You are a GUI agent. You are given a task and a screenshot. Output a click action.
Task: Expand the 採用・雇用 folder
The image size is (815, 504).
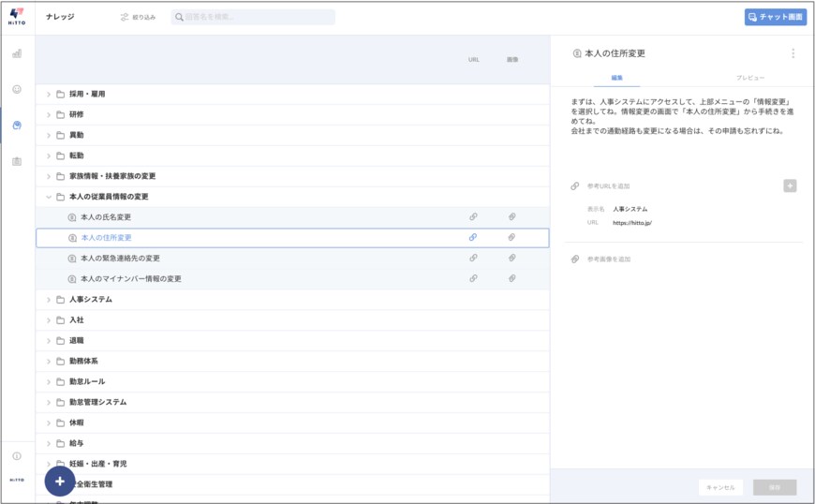coord(49,94)
